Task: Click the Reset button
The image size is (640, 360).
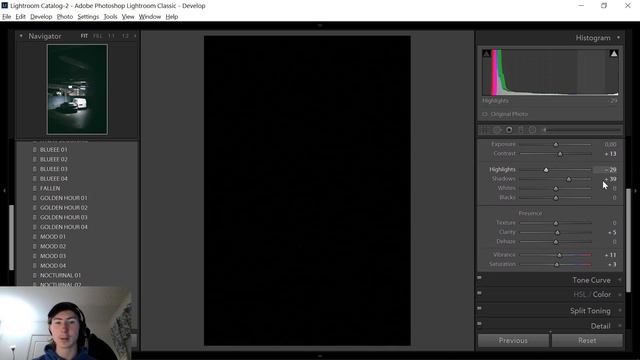Action: pyautogui.click(x=587, y=340)
